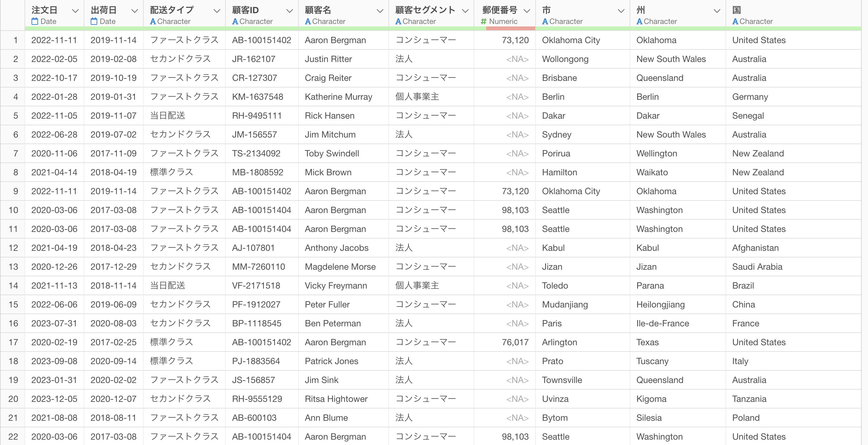868x445 pixels.
Task: Open the 注文日 column dropdown menu
Action: click(x=75, y=11)
